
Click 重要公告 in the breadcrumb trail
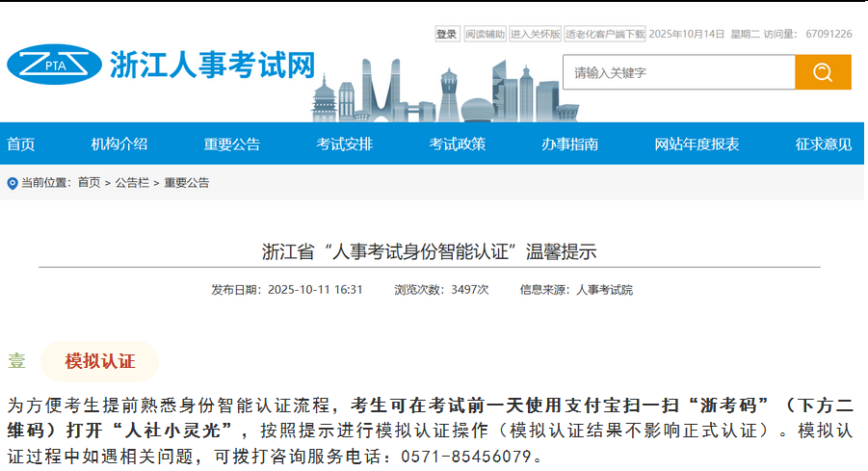(186, 183)
